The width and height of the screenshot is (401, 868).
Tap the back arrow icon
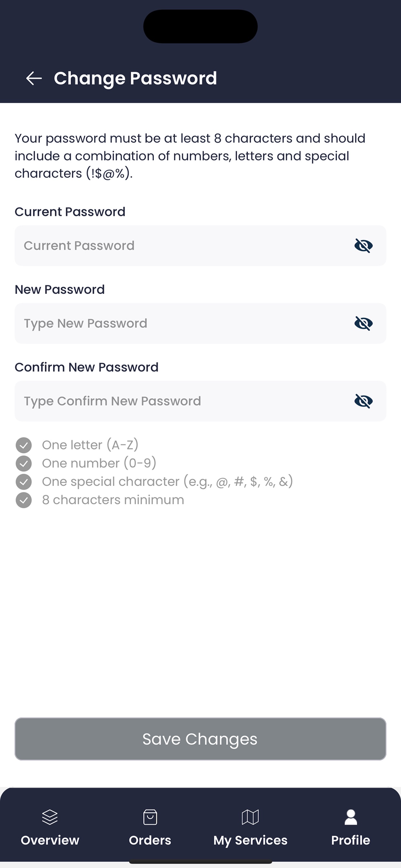(x=34, y=78)
